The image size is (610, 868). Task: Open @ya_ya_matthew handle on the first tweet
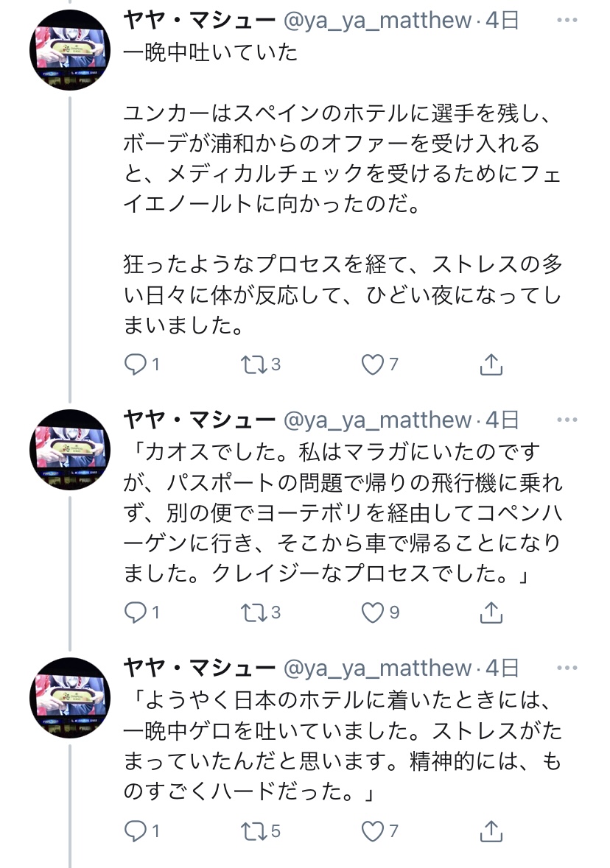pos(379,21)
